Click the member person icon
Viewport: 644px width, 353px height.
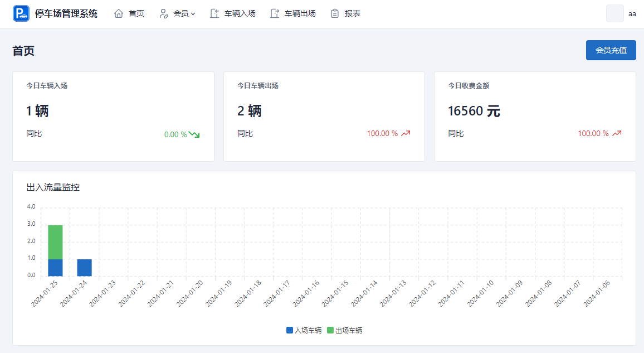pos(163,13)
